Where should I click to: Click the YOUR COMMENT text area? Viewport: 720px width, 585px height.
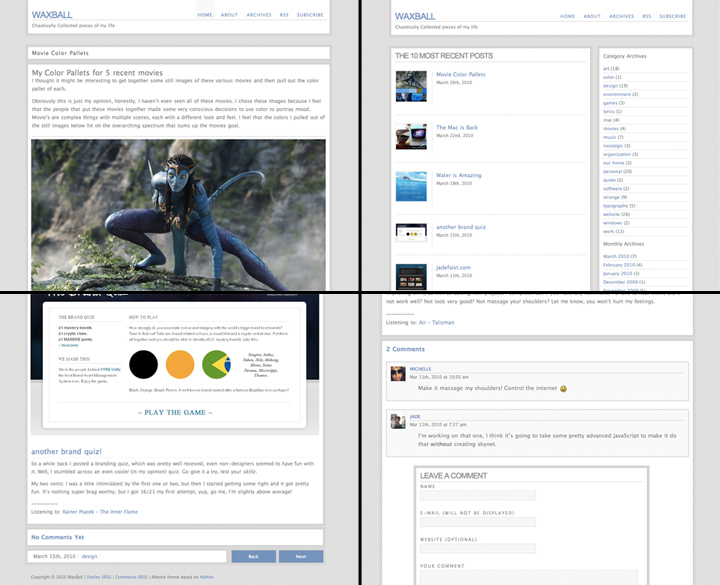[x=529, y=577]
